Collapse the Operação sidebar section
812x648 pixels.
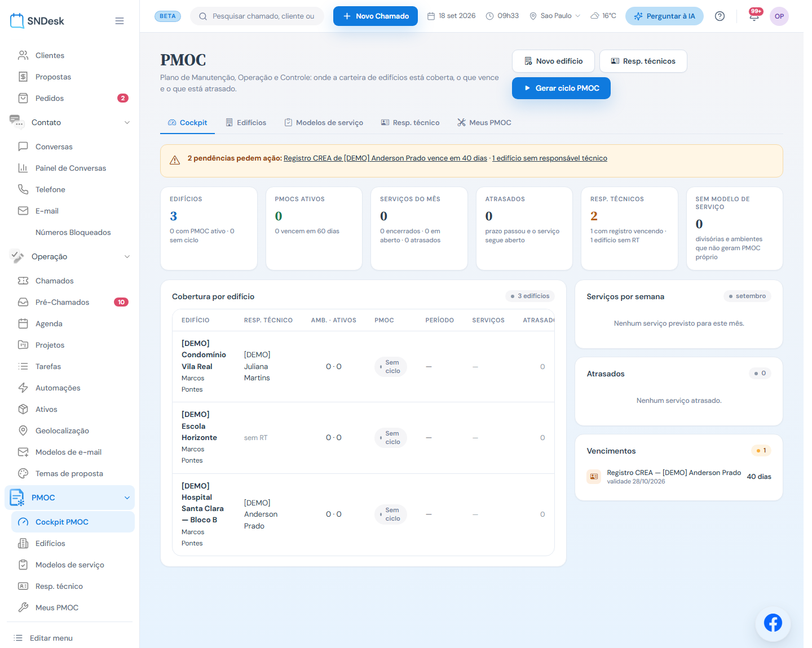pyautogui.click(x=70, y=256)
